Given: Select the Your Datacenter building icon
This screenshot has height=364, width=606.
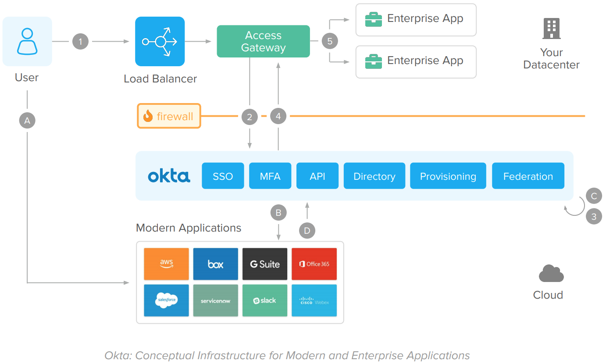Looking at the screenshot, I should point(551,29).
